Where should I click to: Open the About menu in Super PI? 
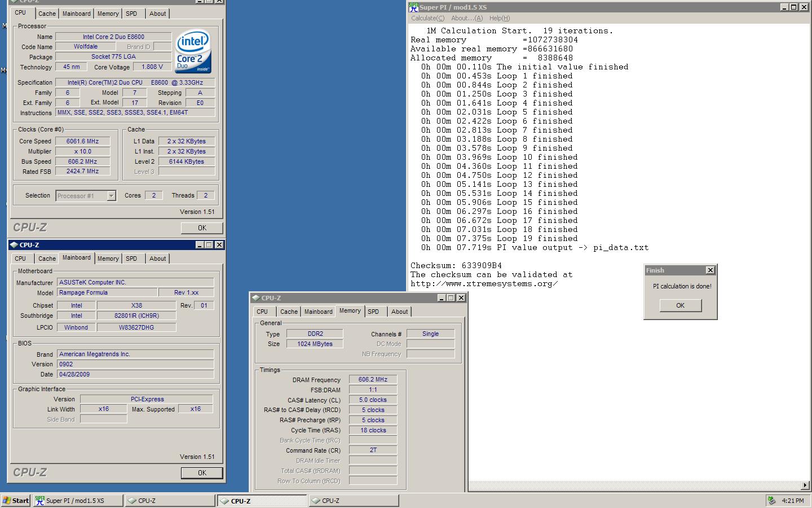(x=467, y=18)
